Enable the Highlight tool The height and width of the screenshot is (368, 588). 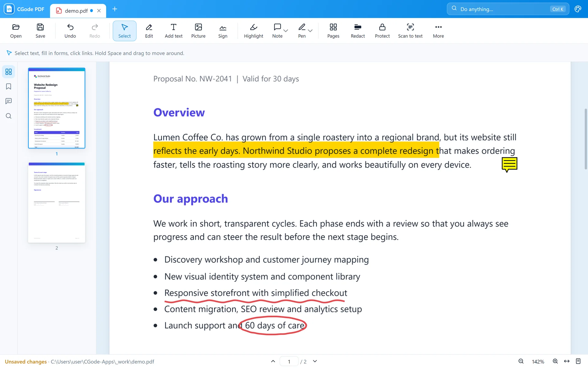(x=253, y=31)
